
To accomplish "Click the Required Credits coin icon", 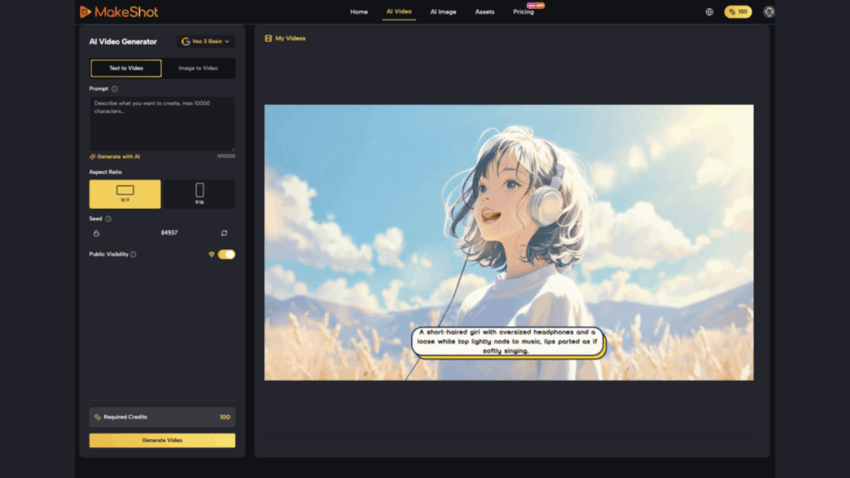I will pyautogui.click(x=98, y=417).
